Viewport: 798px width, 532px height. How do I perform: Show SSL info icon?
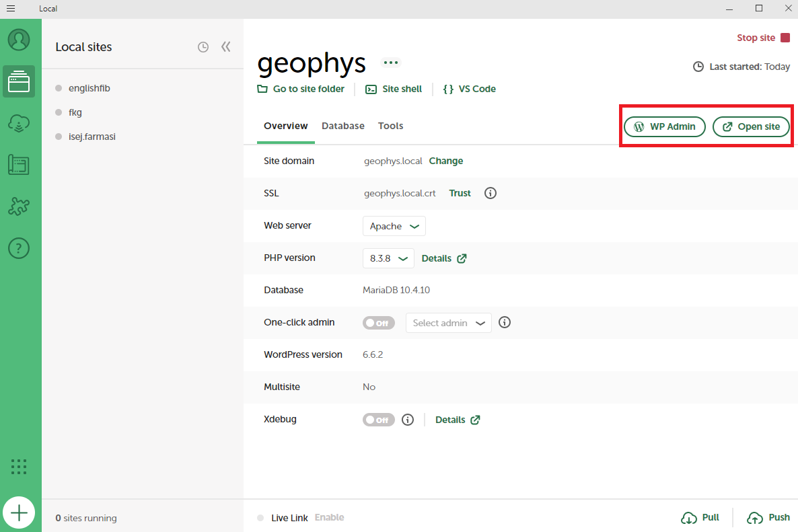(x=490, y=193)
